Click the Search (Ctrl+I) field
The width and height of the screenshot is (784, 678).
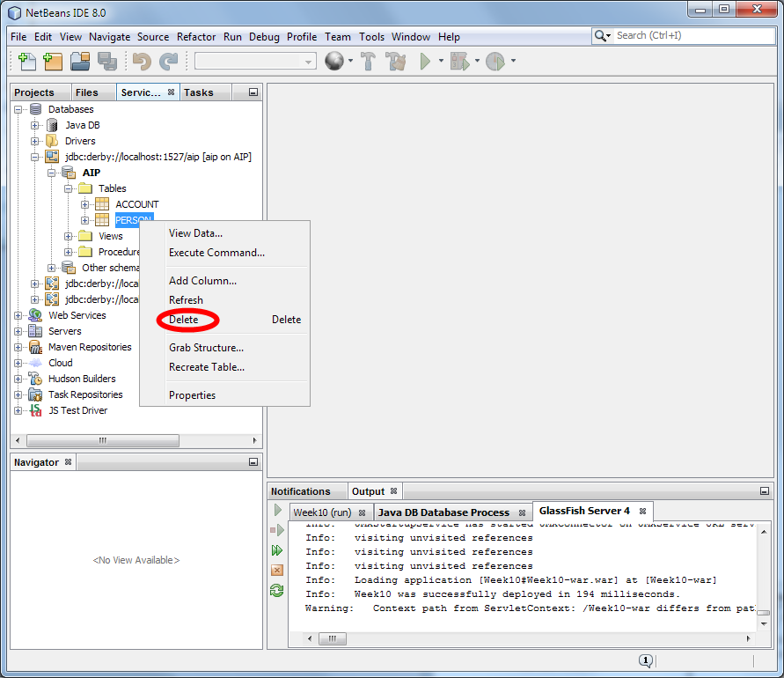click(x=694, y=35)
